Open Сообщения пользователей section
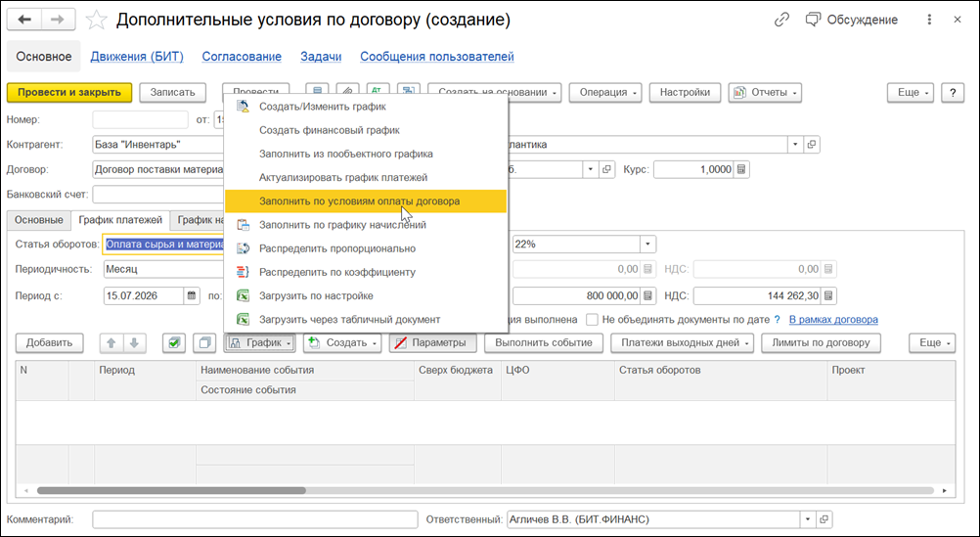The image size is (980, 537). pos(437,57)
